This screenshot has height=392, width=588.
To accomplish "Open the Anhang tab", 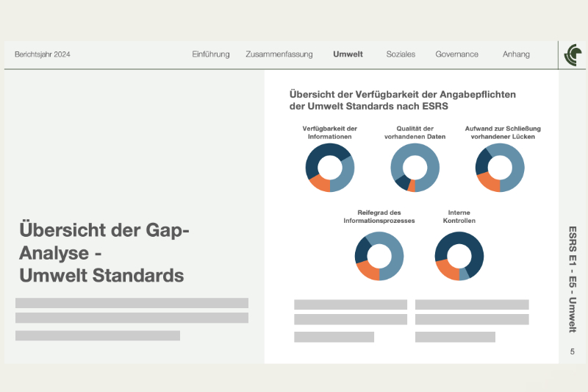I will pos(516,54).
